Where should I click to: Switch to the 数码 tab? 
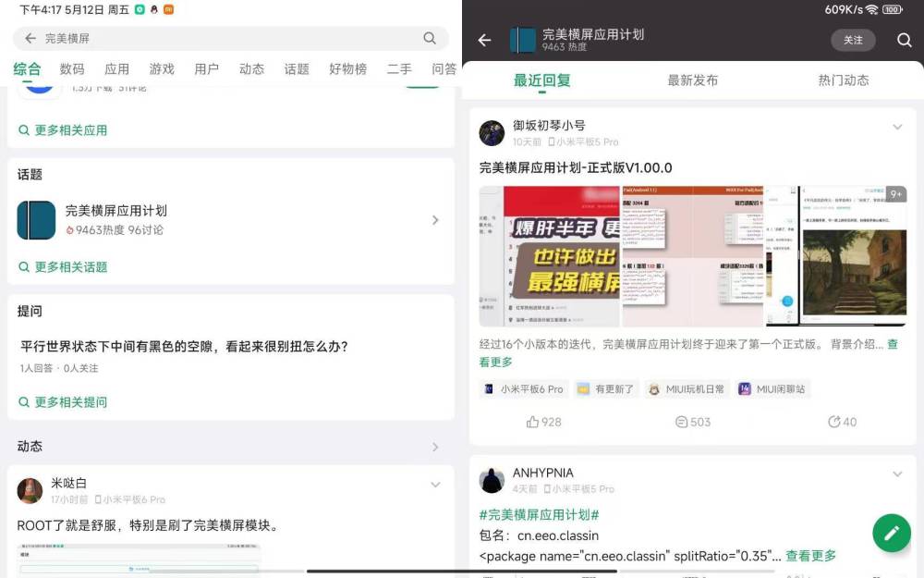[72, 69]
